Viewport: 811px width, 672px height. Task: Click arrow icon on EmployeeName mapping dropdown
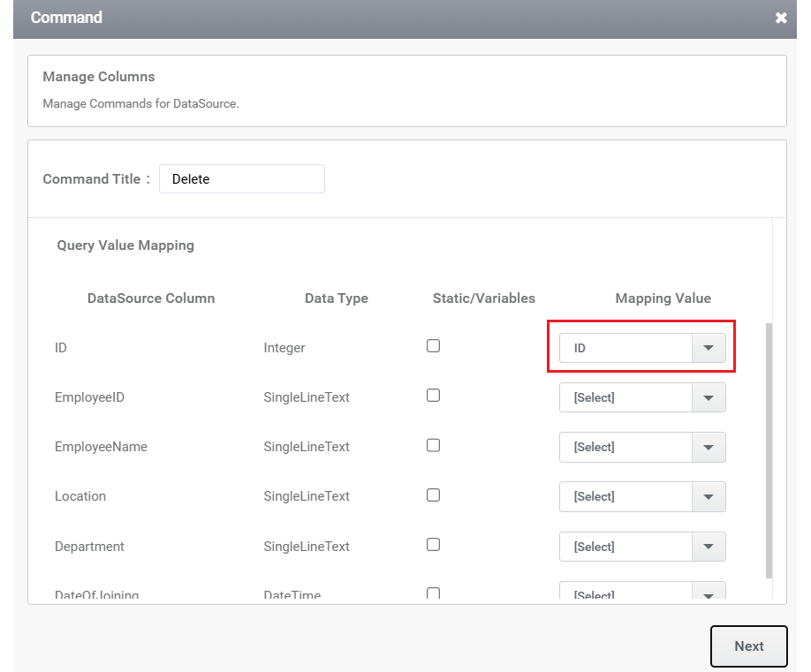click(x=709, y=447)
